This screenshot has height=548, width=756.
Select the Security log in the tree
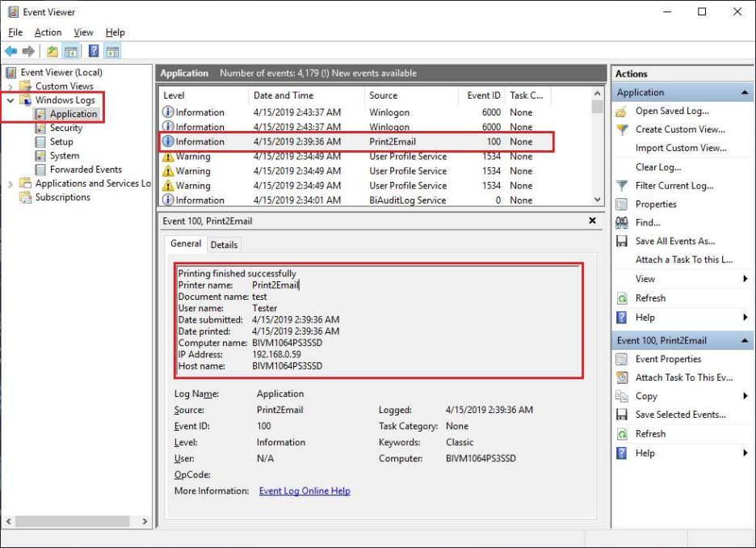(x=66, y=128)
